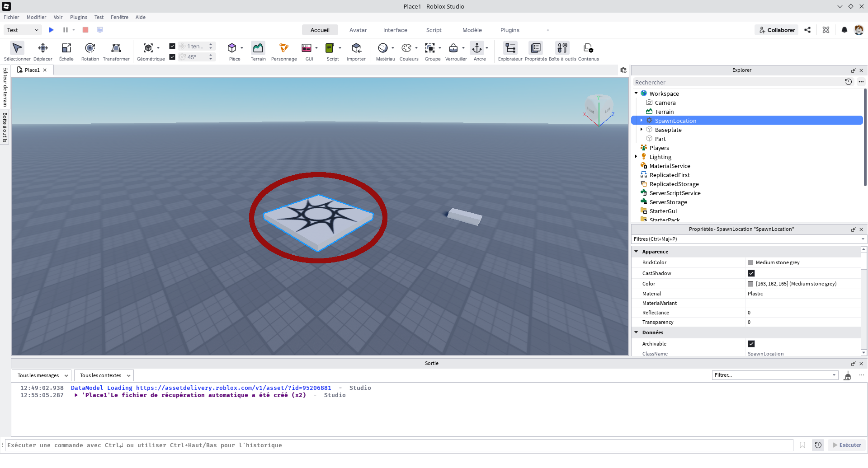Toggle the Archivable property checkbox
This screenshot has width=868, height=468.
pyautogui.click(x=751, y=344)
